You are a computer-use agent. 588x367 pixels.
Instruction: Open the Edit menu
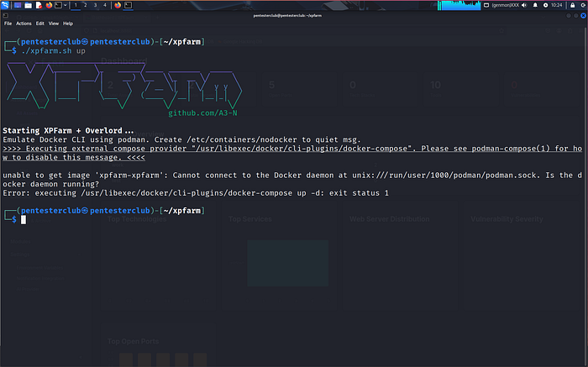point(40,24)
